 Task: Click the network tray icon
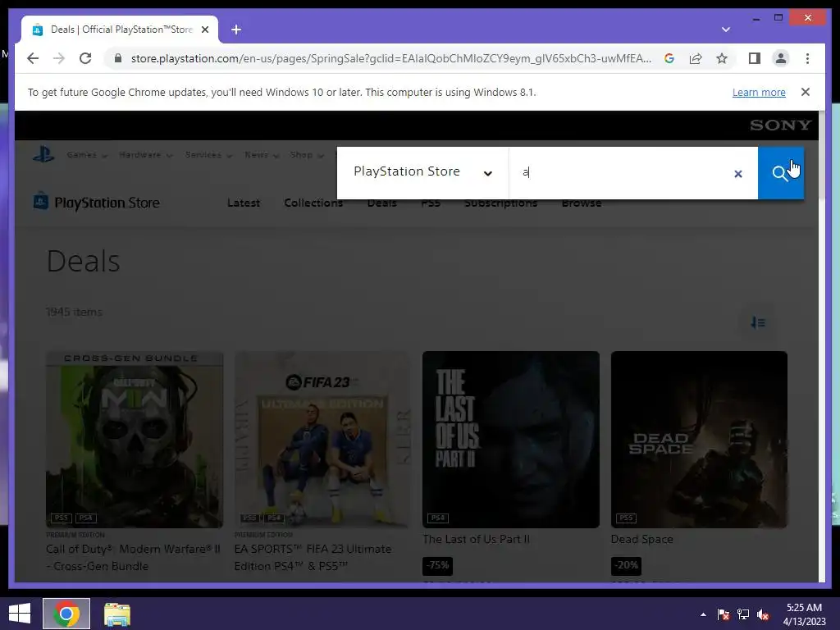743,614
